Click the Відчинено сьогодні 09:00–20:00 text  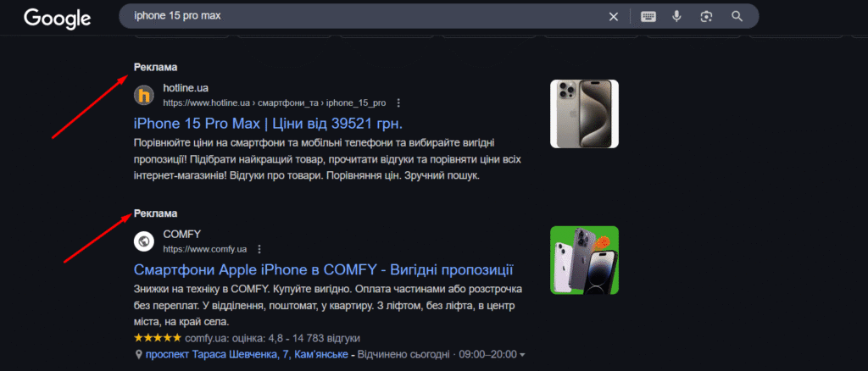pos(437,354)
